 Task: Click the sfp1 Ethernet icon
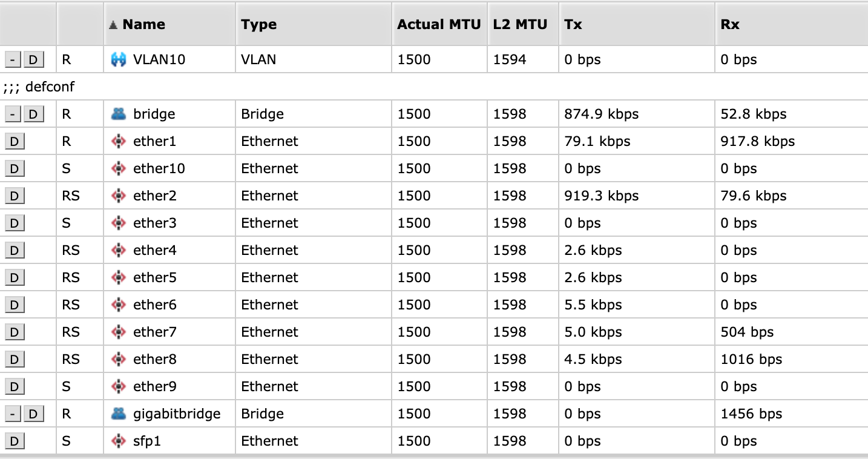pos(119,441)
